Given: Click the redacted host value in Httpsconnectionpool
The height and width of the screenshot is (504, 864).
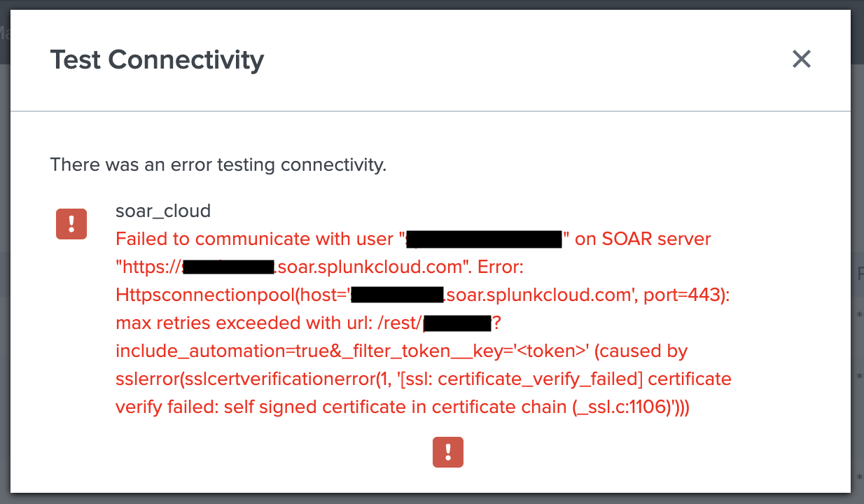Looking at the screenshot, I should coord(397,295).
